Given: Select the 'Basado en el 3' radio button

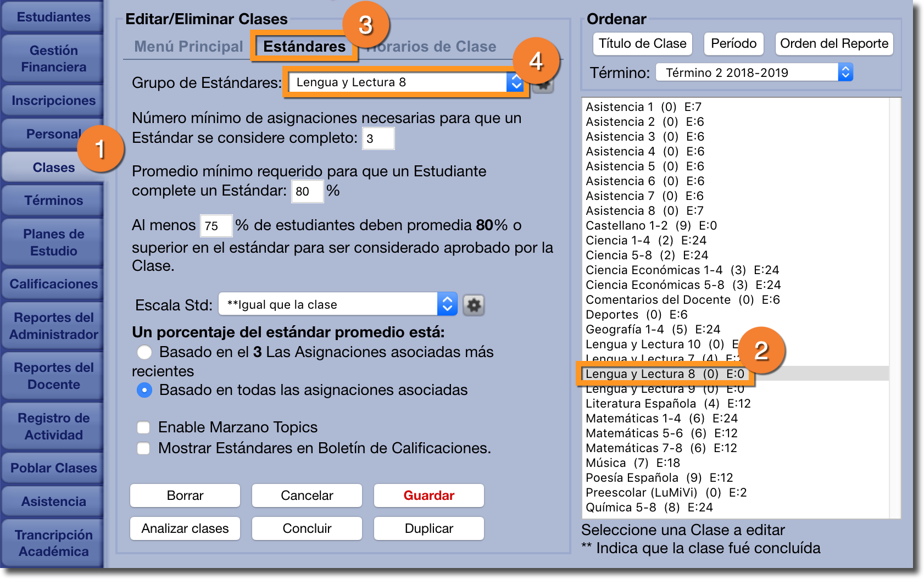Looking at the screenshot, I should (144, 352).
